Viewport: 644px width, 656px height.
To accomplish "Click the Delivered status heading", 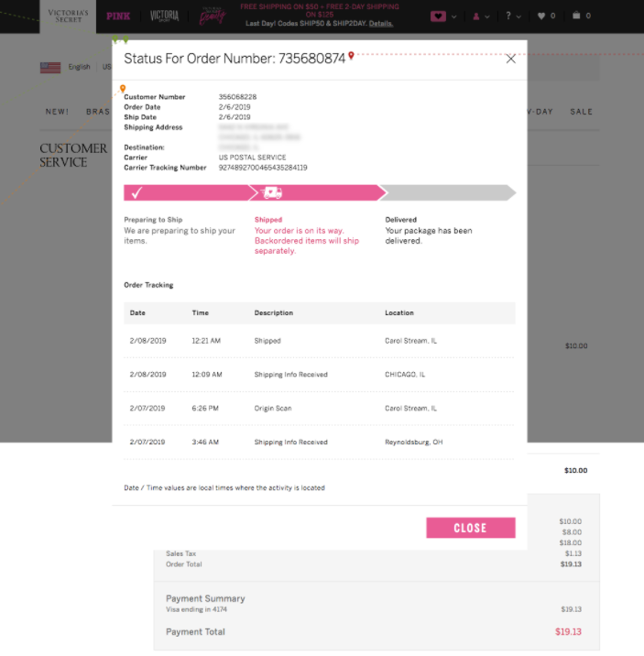I will click(400, 220).
